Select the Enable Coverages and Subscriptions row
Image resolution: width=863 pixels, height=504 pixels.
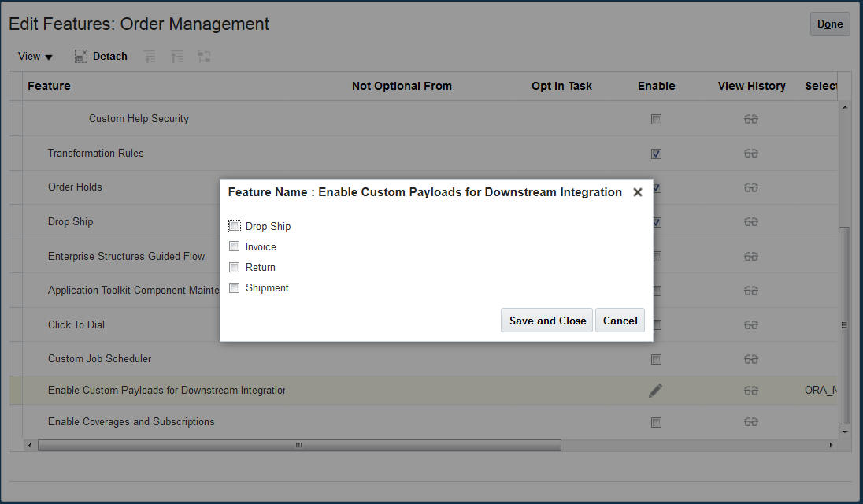tap(131, 422)
